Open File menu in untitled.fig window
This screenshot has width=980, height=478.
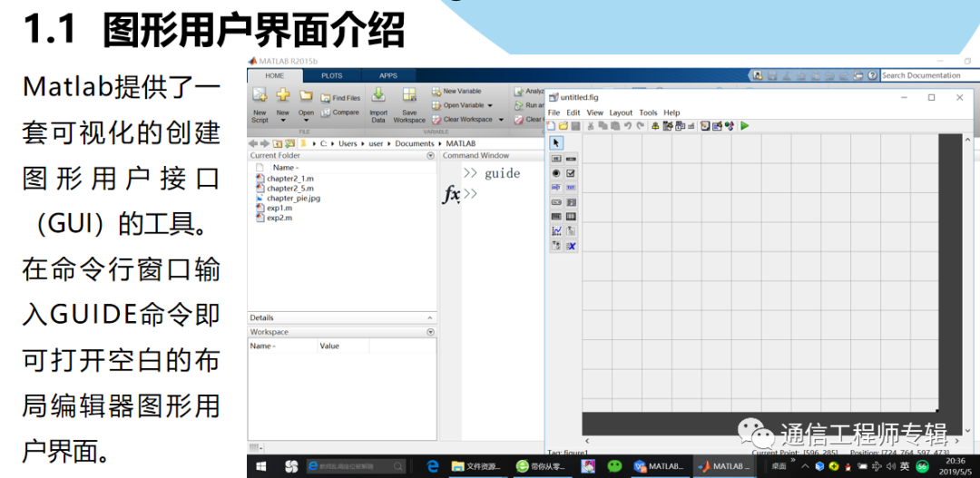click(x=554, y=112)
